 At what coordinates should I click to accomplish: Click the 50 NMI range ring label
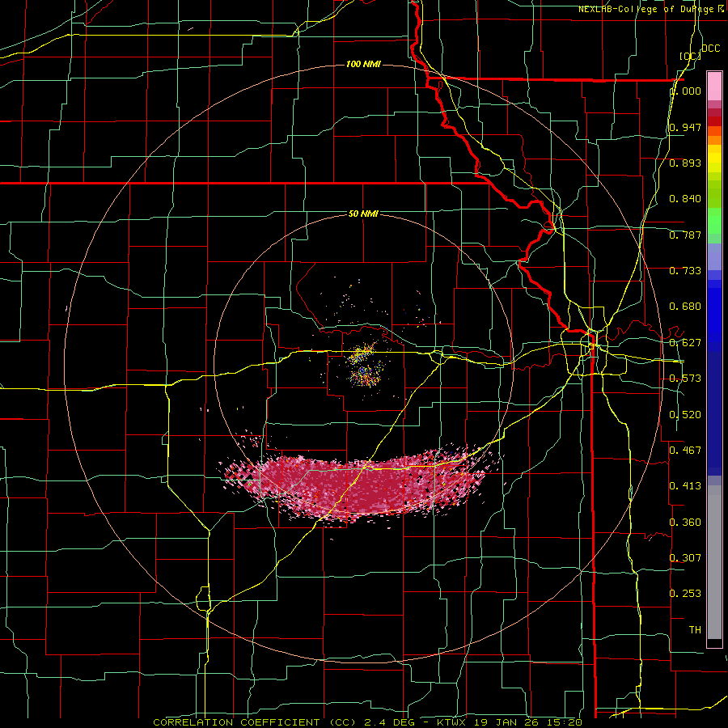tap(363, 214)
